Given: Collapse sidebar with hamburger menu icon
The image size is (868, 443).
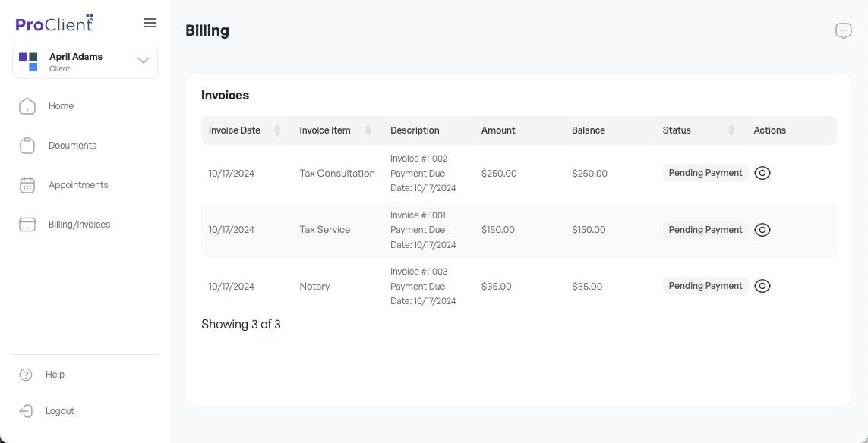Looking at the screenshot, I should pyautogui.click(x=150, y=23).
